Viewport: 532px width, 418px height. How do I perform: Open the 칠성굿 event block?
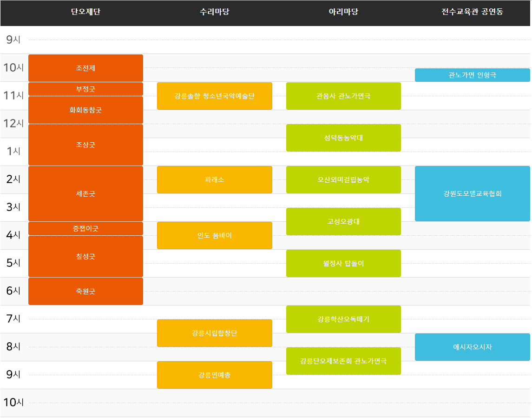coord(85,256)
